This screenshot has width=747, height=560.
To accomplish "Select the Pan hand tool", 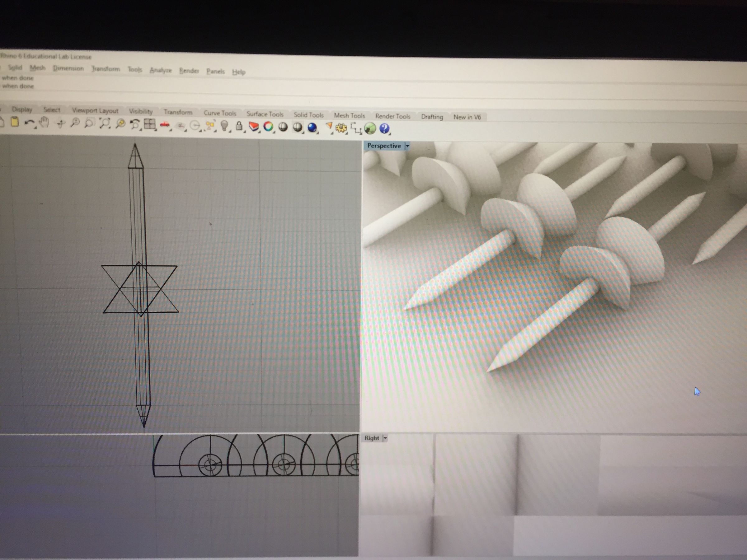I will [44, 123].
